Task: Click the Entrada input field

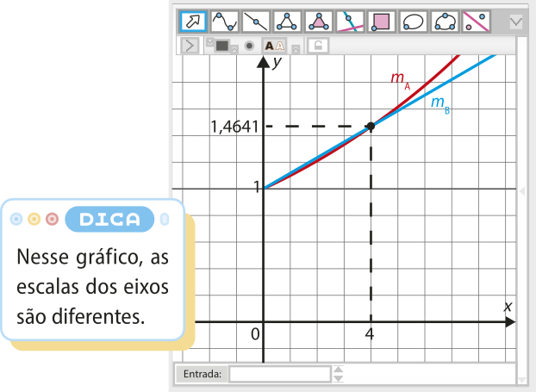Action: [x=280, y=374]
